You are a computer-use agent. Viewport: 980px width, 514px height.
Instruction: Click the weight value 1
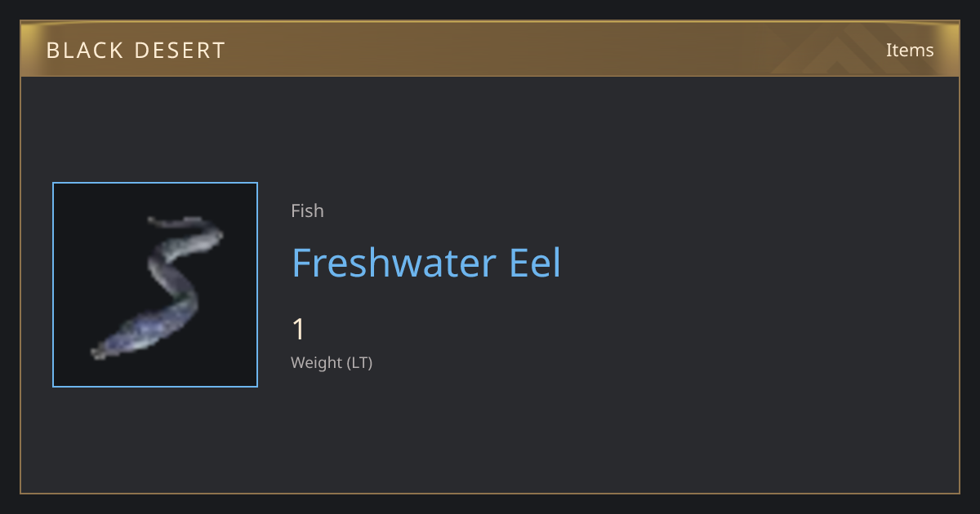[x=299, y=330]
